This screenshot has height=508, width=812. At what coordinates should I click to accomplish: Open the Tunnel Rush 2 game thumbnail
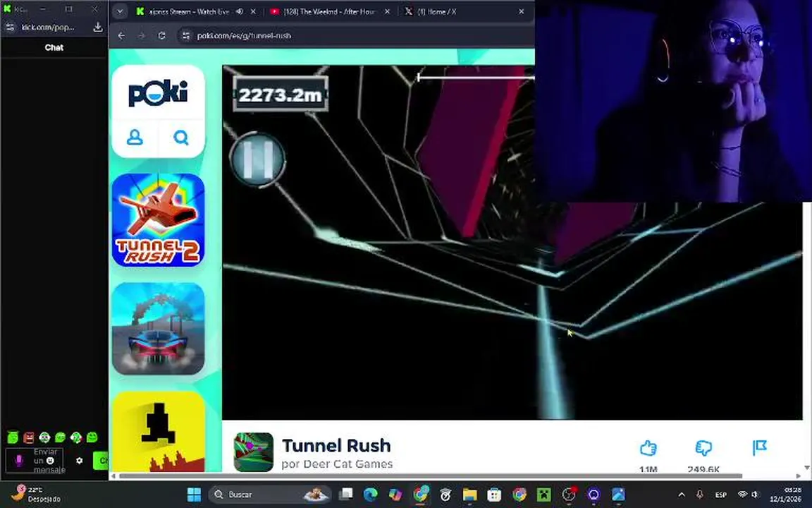(158, 220)
